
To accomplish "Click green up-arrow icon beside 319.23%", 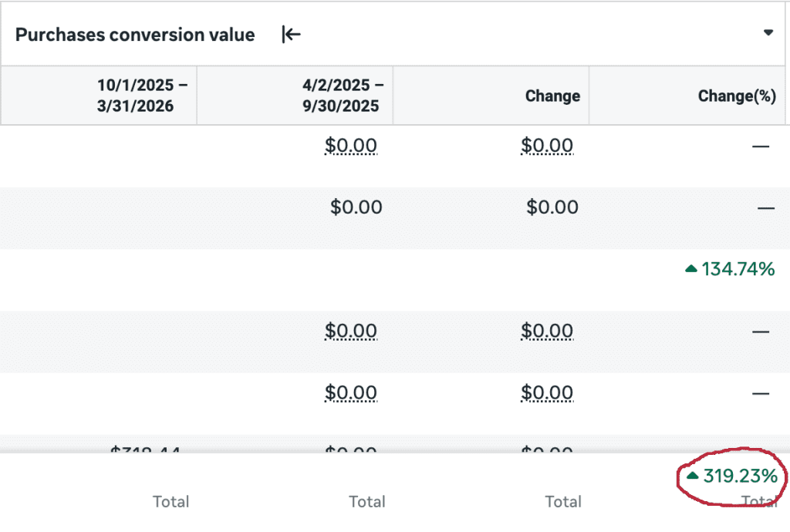I will pyautogui.click(x=693, y=476).
